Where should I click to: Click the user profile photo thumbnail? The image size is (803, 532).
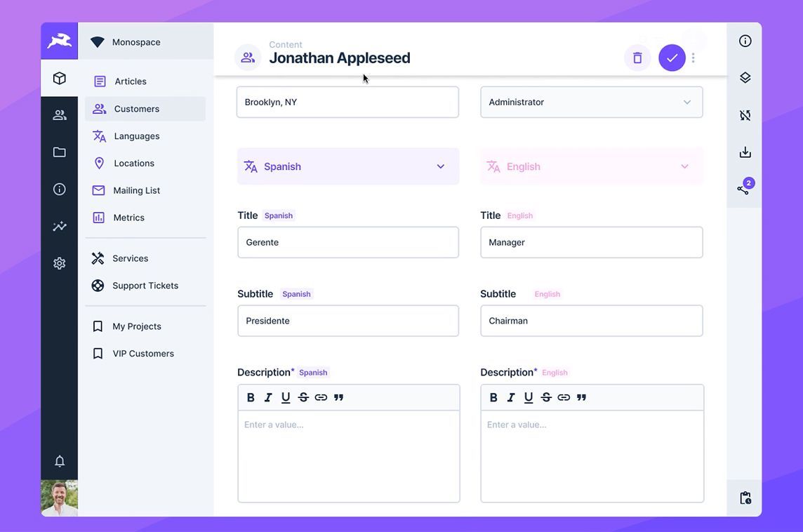60,498
